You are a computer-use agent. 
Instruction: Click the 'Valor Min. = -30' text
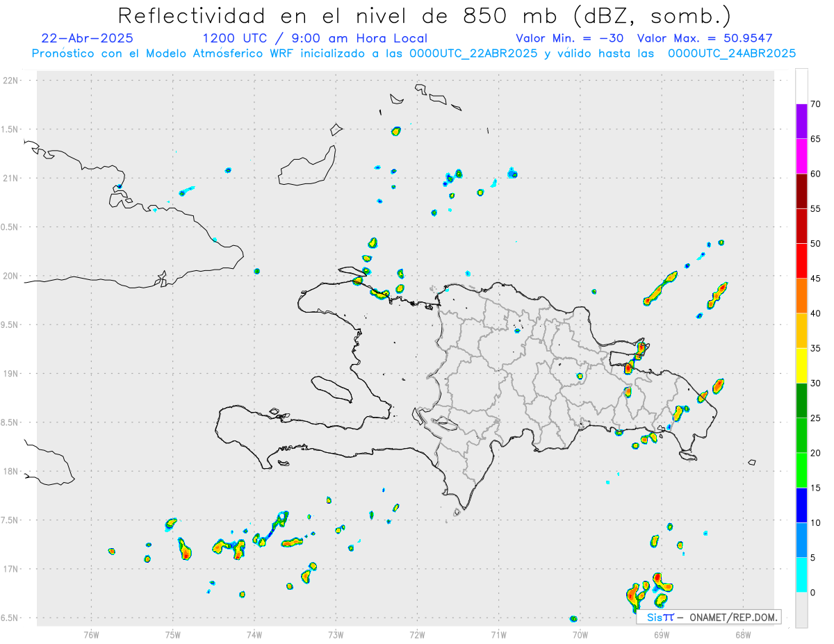[569, 38]
